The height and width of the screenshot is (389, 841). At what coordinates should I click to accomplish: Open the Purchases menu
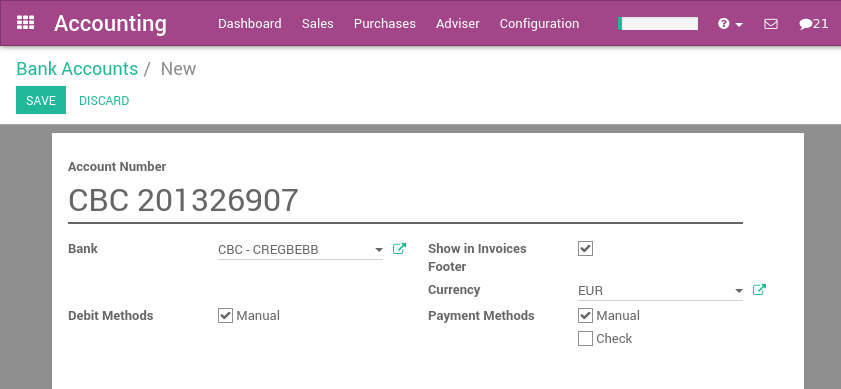point(385,24)
